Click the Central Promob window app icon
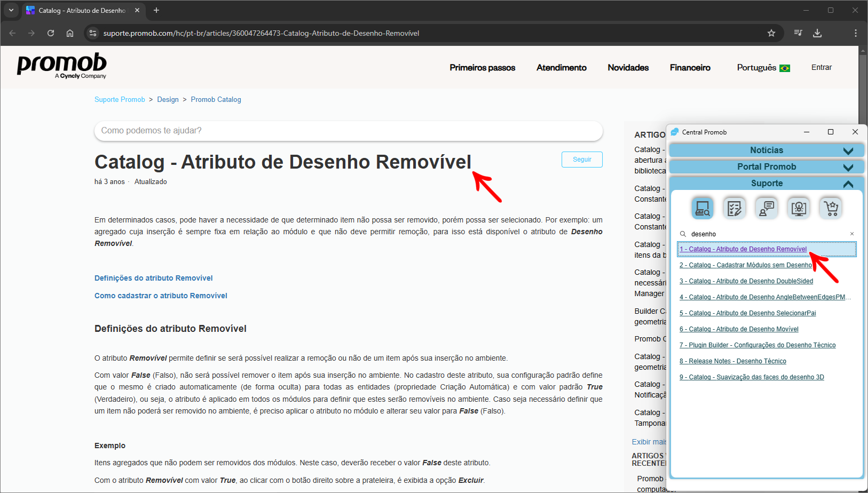Screen dimensions: 868x493 pyautogui.click(x=675, y=132)
